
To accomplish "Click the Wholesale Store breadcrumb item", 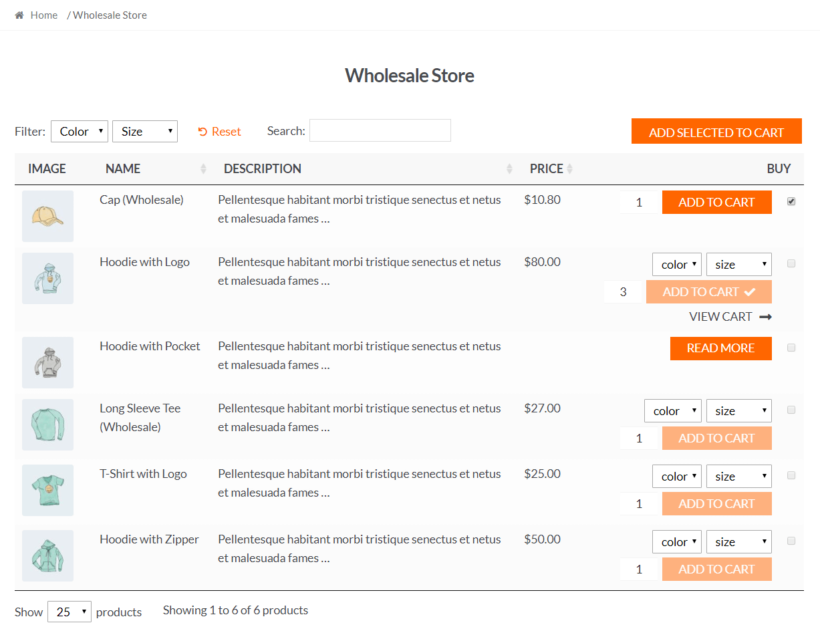I will [x=113, y=15].
